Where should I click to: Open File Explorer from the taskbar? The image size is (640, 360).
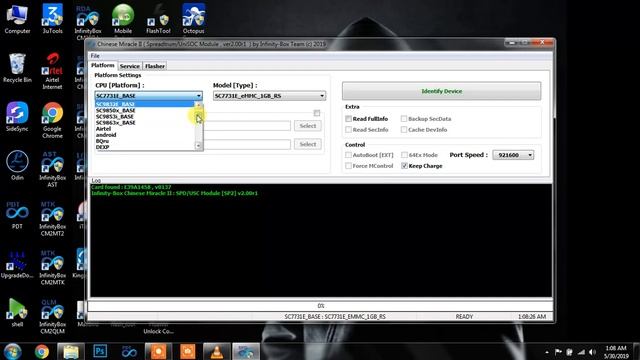click(x=71, y=351)
